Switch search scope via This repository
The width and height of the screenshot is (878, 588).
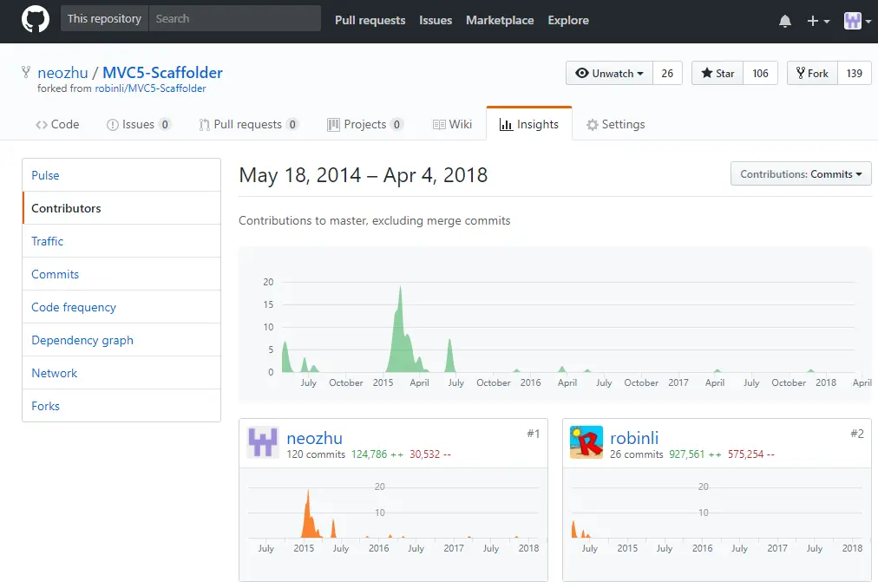pyautogui.click(x=104, y=18)
